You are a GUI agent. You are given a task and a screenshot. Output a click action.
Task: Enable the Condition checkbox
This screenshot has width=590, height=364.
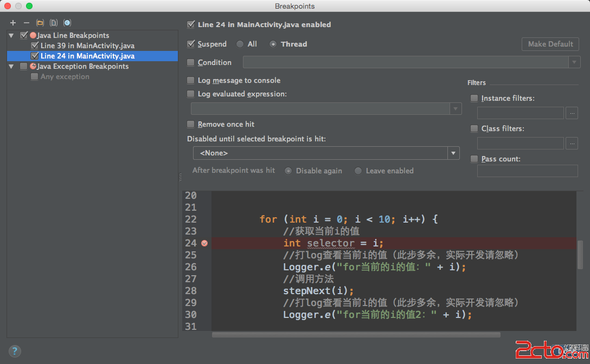[x=191, y=63]
